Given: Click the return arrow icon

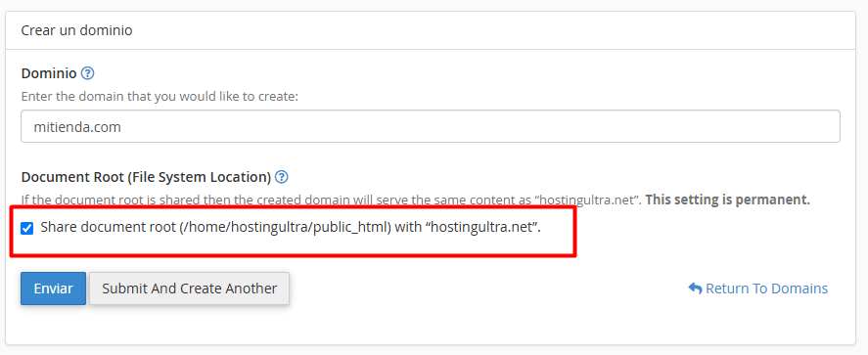Looking at the screenshot, I should coord(695,288).
